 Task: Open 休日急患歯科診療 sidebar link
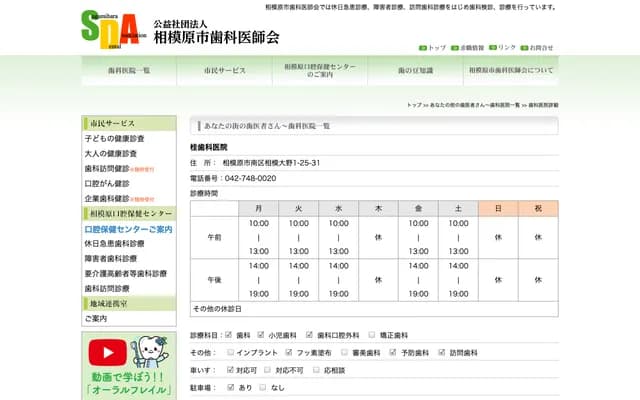[x=114, y=244]
